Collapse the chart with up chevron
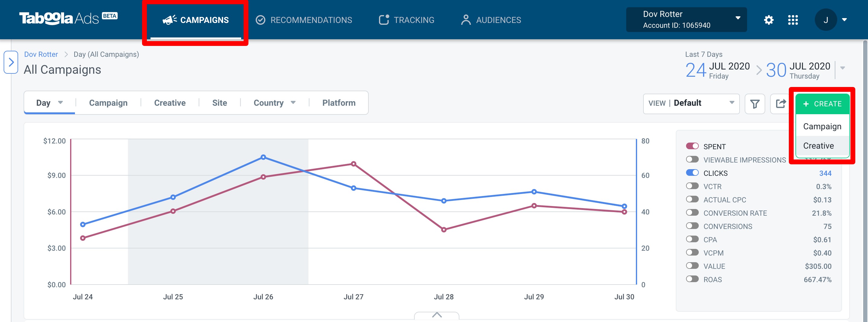Image resolution: width=868 pixels, height=322 pixels. pyautogui.click(x=437, y=315)
